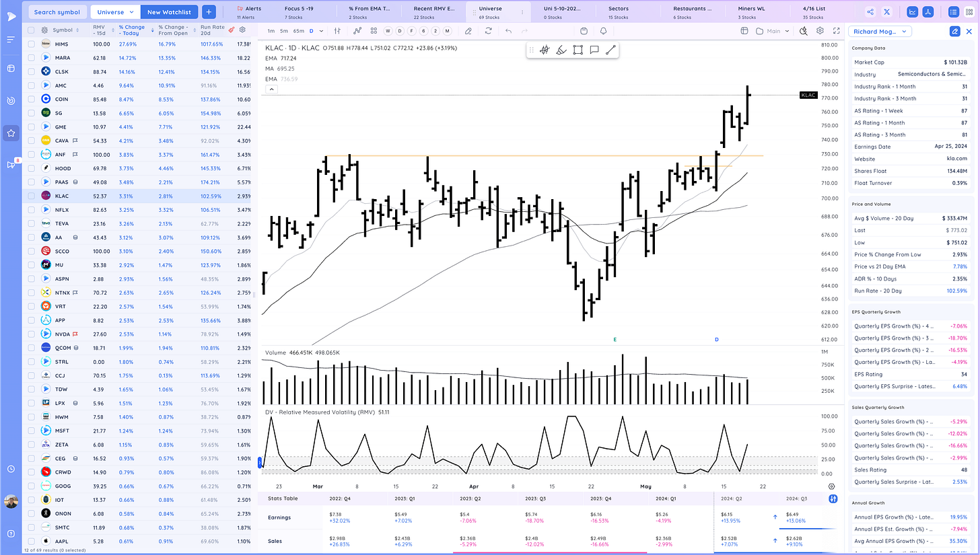
Task: Tick the select-all checkbox in watchlist header
Action: pos(31,30)
